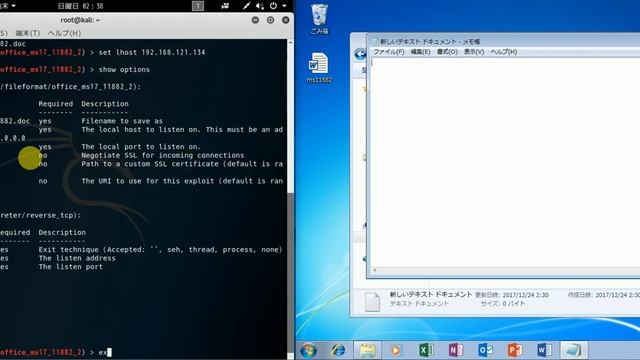This screenshot has width=640, height=360.
Task: Open the ファイル(F) menu in Notepad
Action: click(x=389, y=52)
